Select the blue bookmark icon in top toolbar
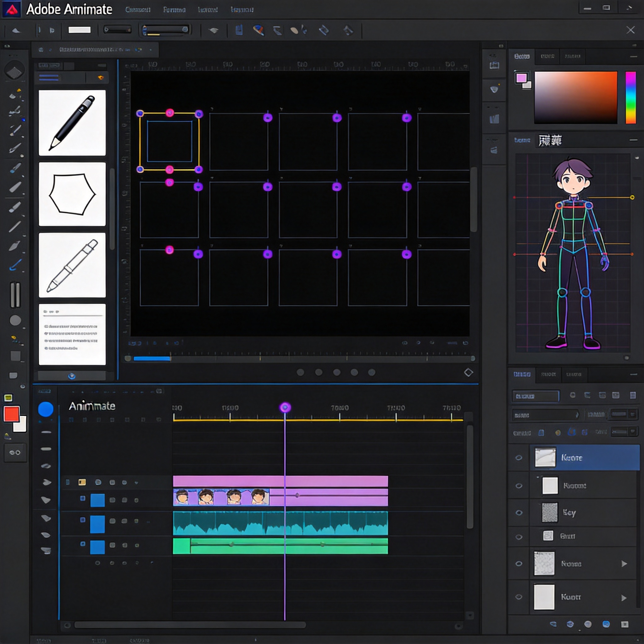644x644 pixels. 239,30
